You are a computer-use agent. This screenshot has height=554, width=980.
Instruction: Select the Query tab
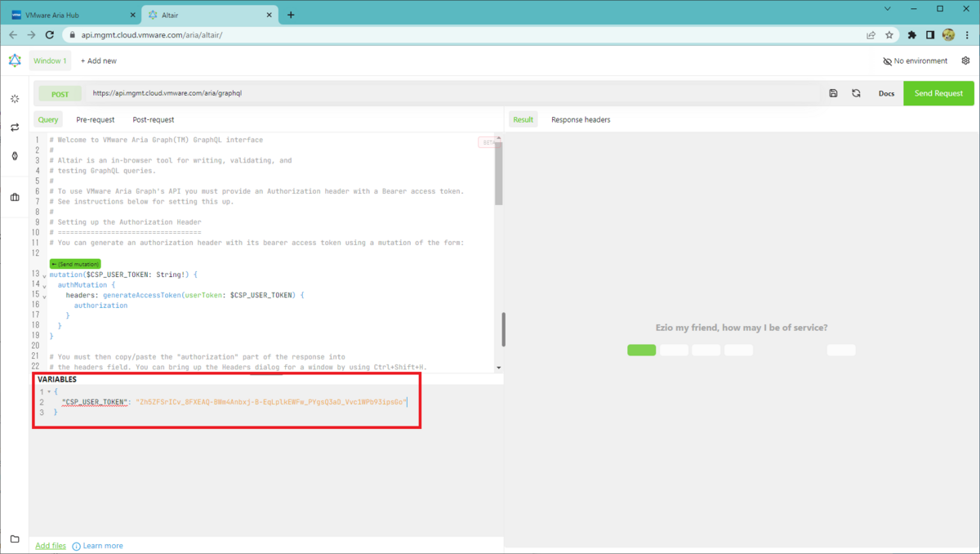tap(48, 119)
